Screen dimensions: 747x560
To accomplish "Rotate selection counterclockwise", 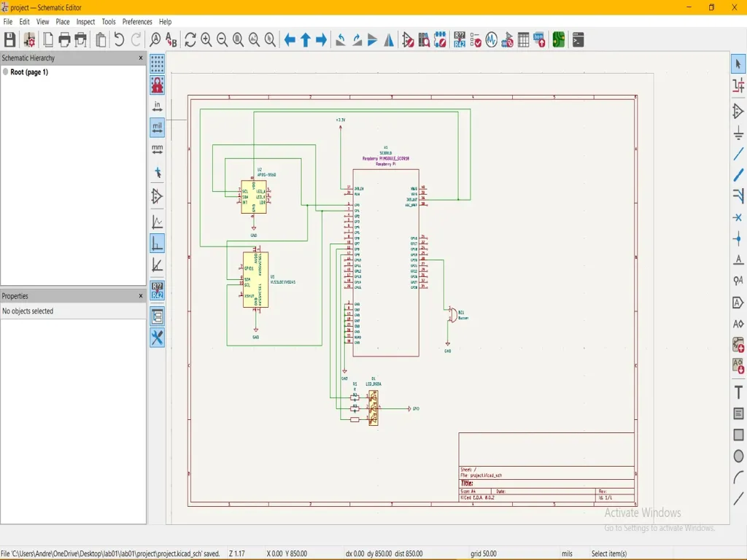I will tap(341, 40).
